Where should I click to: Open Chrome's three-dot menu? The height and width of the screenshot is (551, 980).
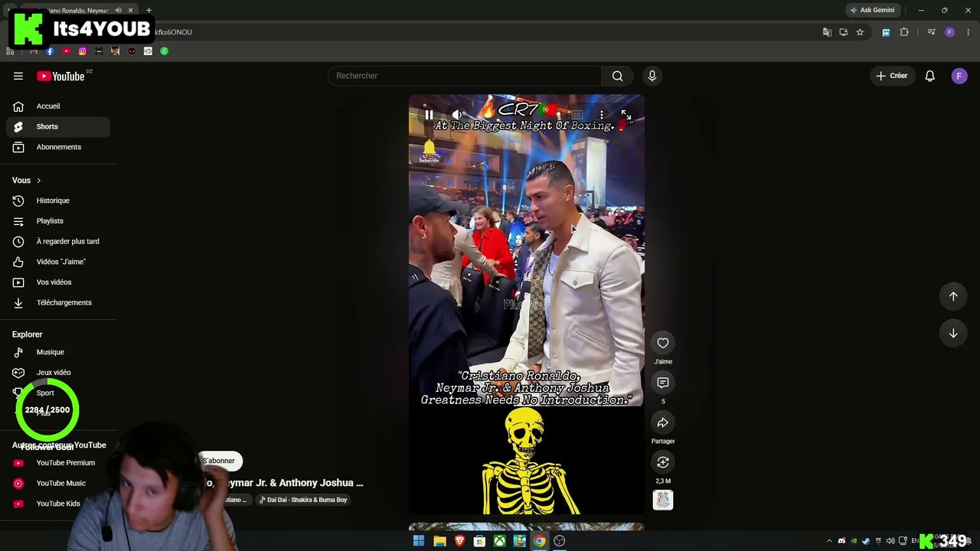pyautogui.click(x=969, y=32)
